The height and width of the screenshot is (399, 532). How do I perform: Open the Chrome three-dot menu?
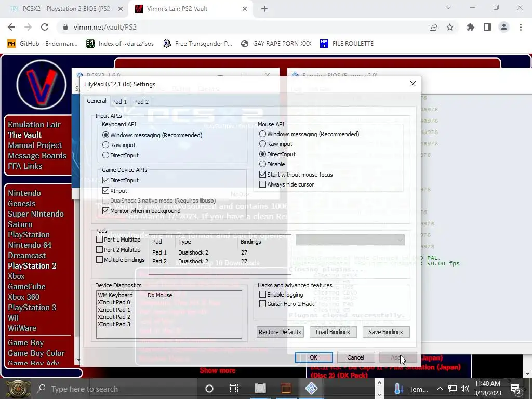[521, 27]
